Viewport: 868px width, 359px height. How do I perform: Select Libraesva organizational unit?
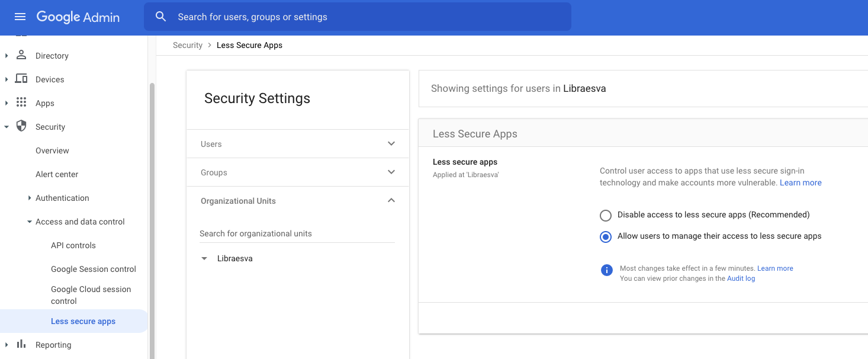point(235,258)
